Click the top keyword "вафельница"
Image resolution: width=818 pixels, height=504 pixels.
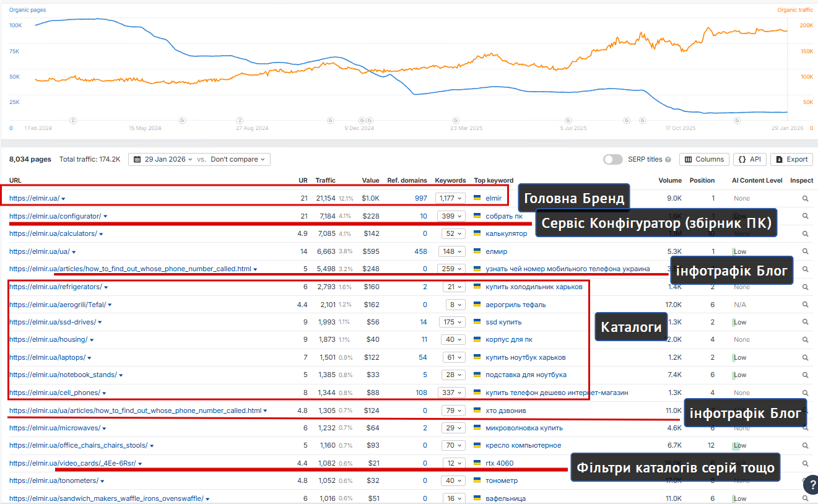coord(506,498)
